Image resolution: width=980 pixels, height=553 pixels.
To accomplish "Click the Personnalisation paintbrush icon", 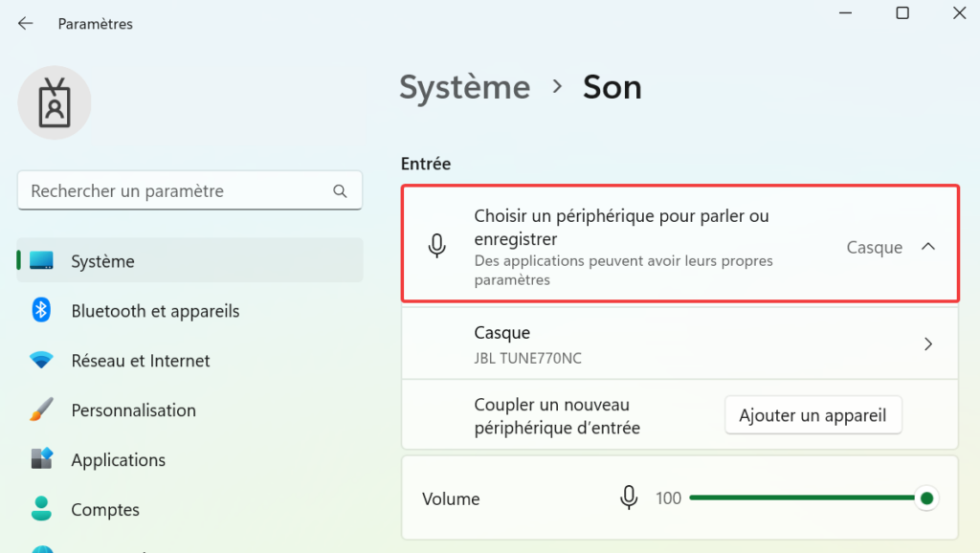I will click(41, 410).
